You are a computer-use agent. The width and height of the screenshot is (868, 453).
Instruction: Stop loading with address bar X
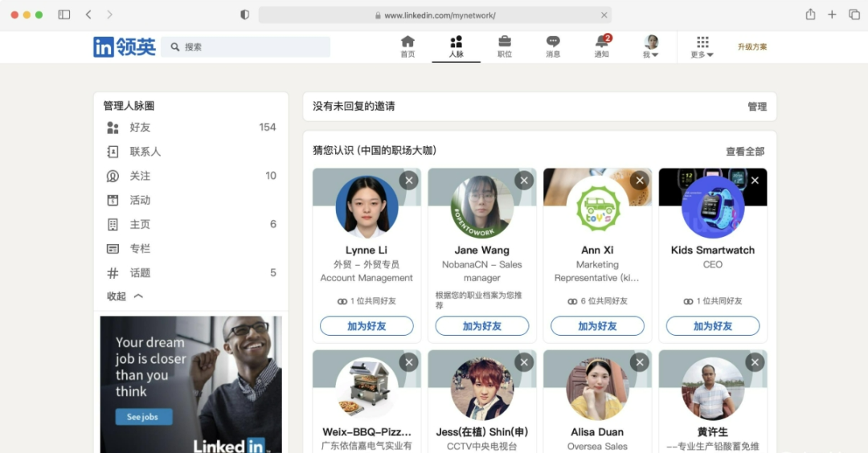click(x=604, y=15)
